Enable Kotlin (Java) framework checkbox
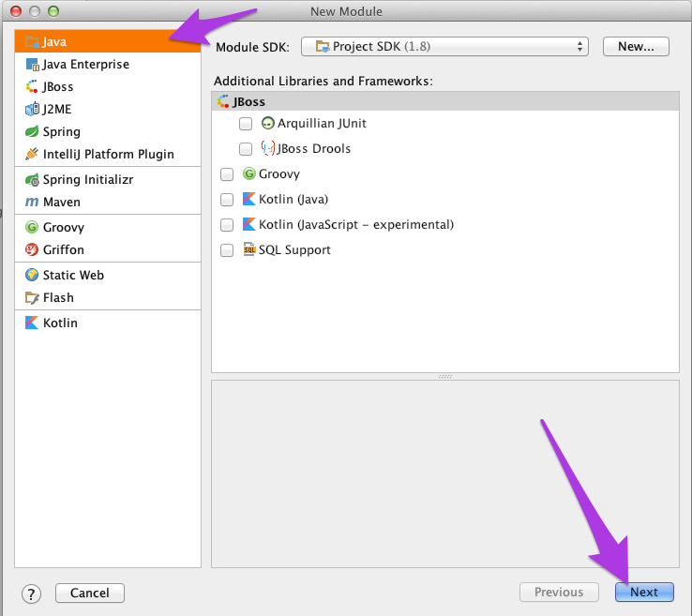Screen dimensions: 692x616 [227, 200]
